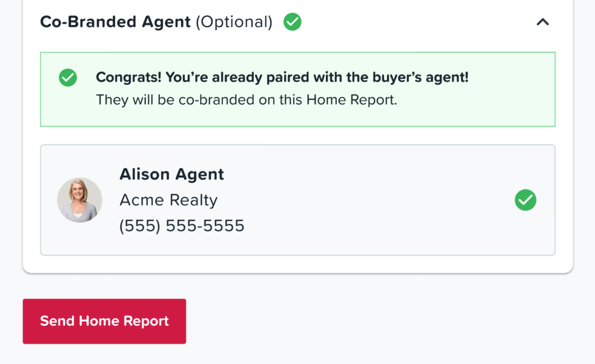The height and width of the screenshot is (364, 595).
Task: Open Alison Agent's profile photo
Action: (80, 200)
